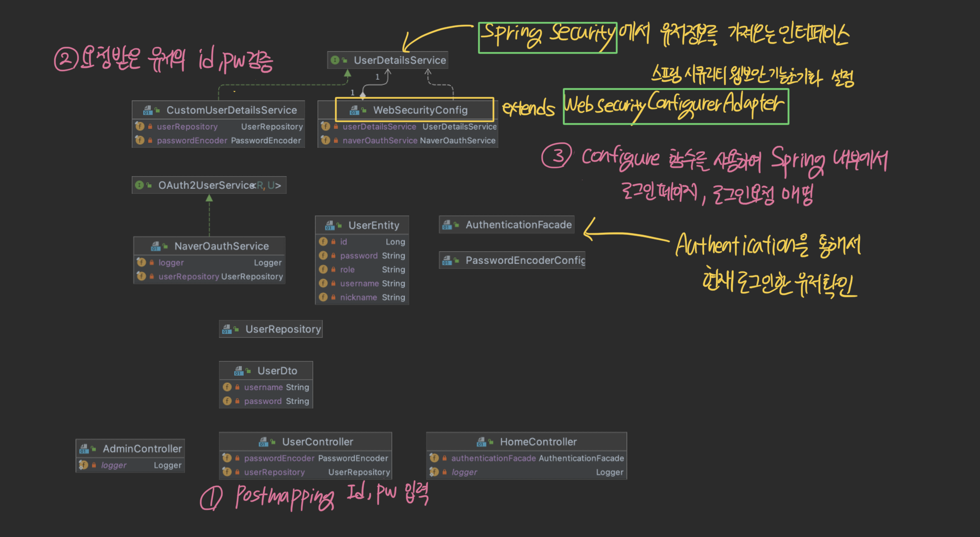The height and width of the screenshot is (537, 980).
Task: Click the PasswordEncoderConfig class icon
Action: tap(447, 260)
